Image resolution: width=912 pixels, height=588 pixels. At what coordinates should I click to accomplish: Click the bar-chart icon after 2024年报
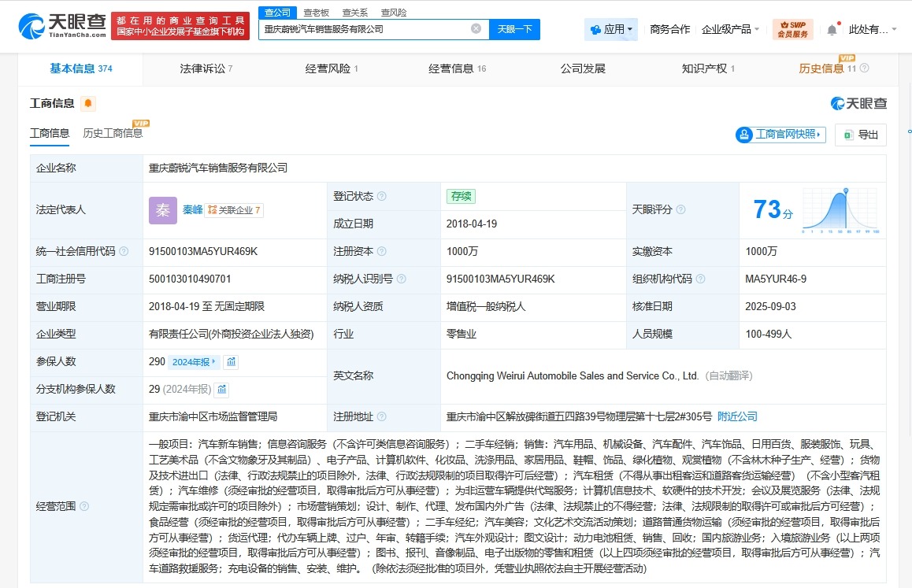coord(231,361)
